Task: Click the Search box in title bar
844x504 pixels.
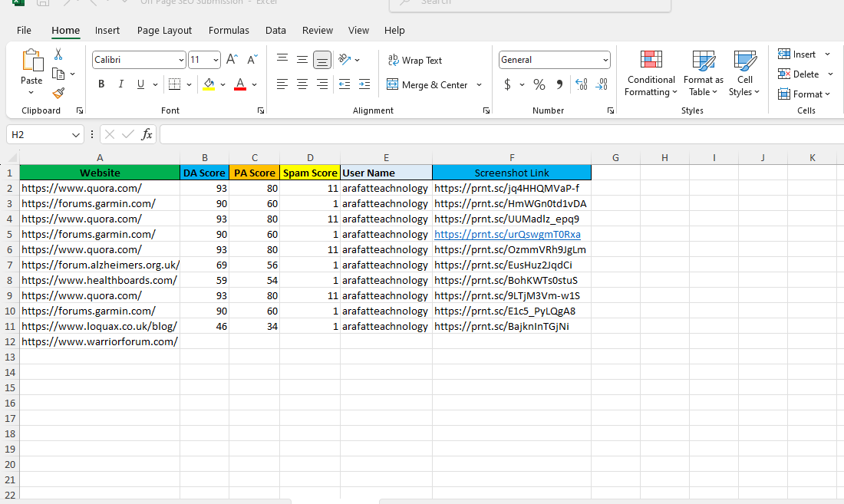Action: (x=530, y=4)
